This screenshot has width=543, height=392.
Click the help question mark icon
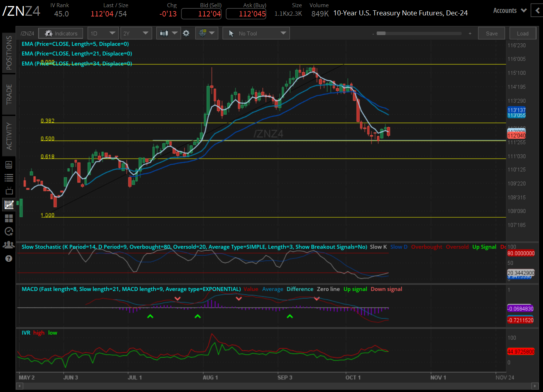click(x=9, y=258)
